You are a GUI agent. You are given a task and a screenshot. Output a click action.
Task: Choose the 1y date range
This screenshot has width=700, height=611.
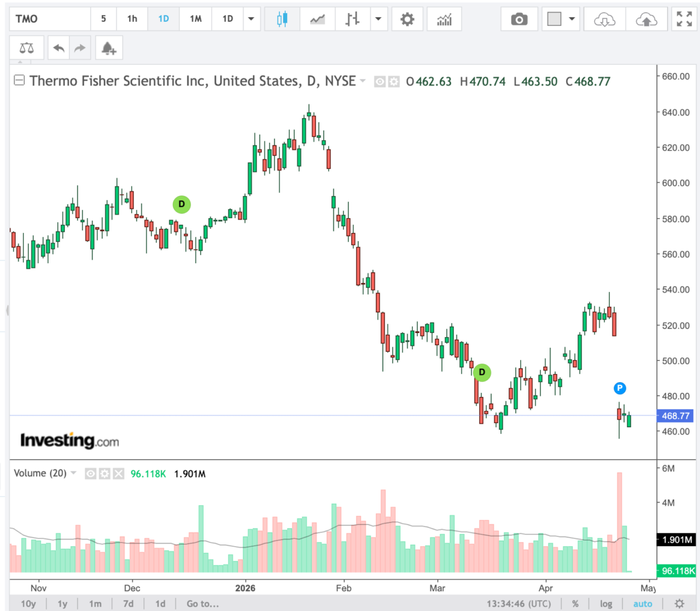coord(63,603)
